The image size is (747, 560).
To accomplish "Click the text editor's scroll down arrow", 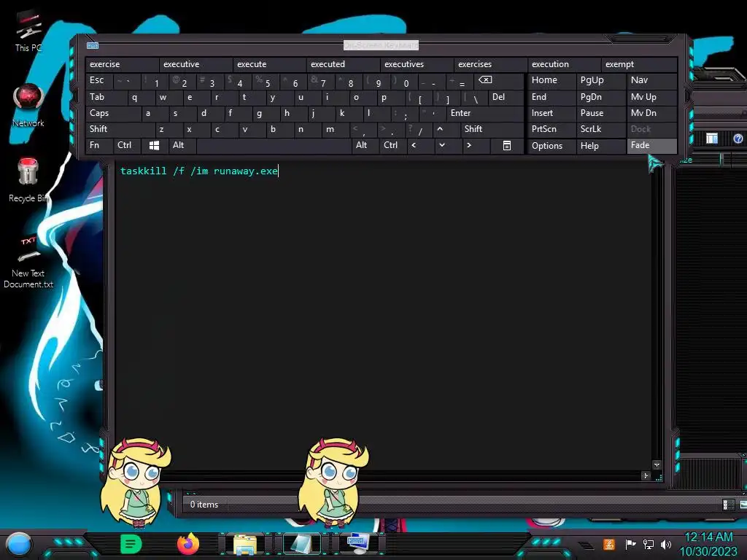I will 657,464.
